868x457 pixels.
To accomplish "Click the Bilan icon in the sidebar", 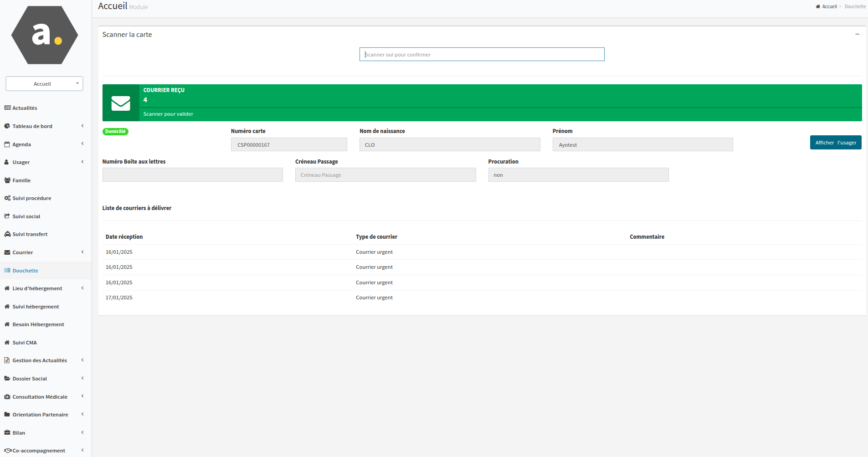I will (6, 432).
